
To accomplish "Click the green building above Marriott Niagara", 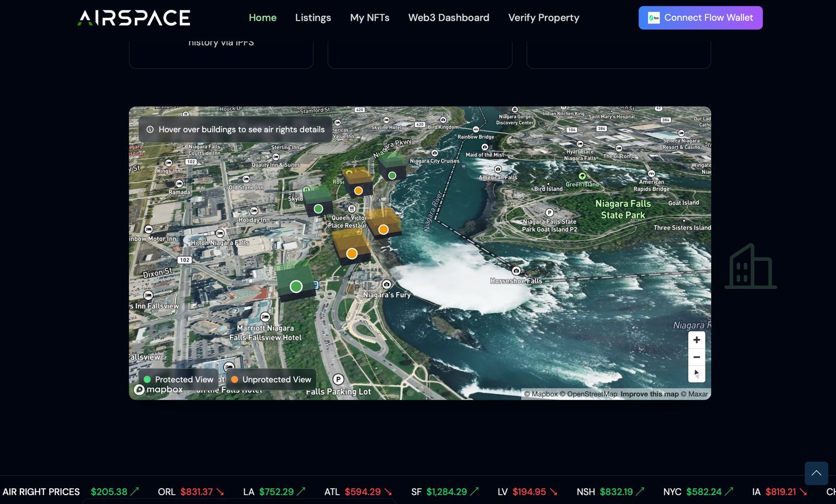I will [295, 281].
